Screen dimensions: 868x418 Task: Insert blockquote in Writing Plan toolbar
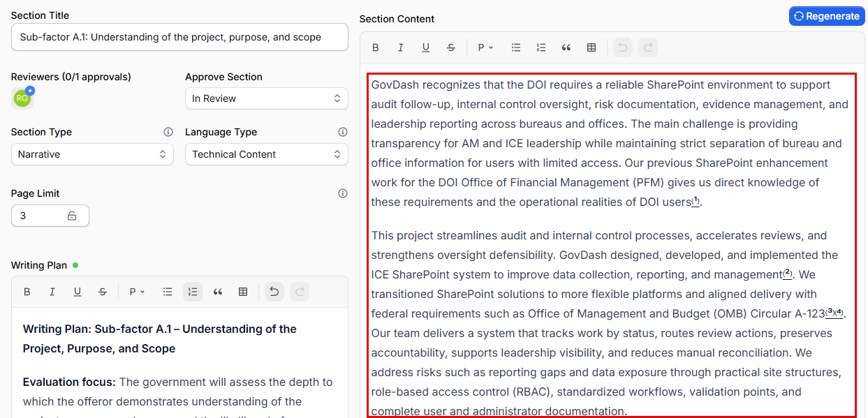pos(218,292)
